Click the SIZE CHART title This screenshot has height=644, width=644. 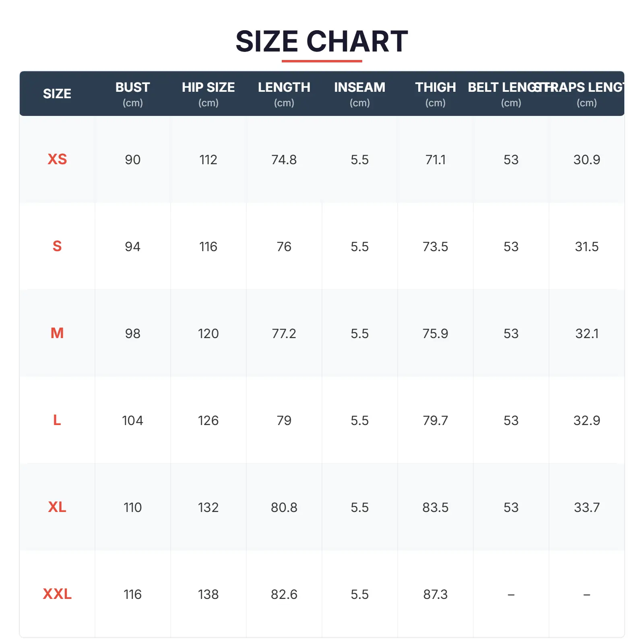(x=322, y=41)
